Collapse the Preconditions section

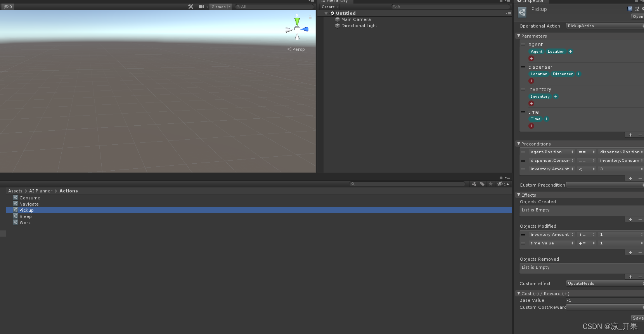(x=519, y=144)
